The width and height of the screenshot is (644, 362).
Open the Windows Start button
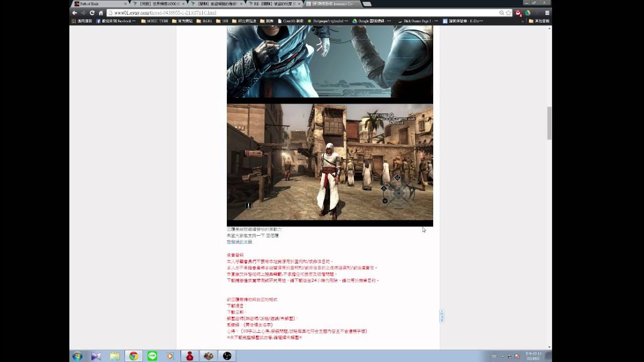pyautogui.click(x=77, y=356)
